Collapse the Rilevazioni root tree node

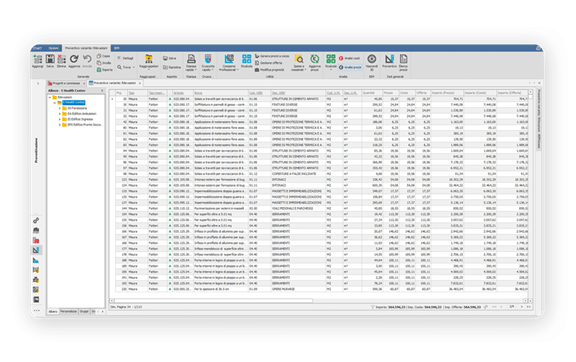click(x=50, y=97)
